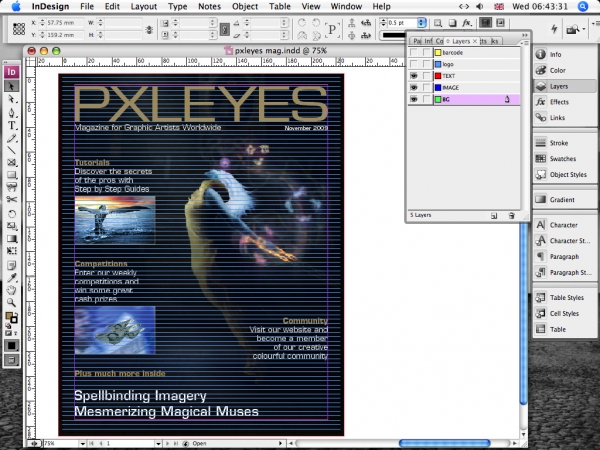
Task: Choose the Scale tool
Action: click(x=11, y=226)
